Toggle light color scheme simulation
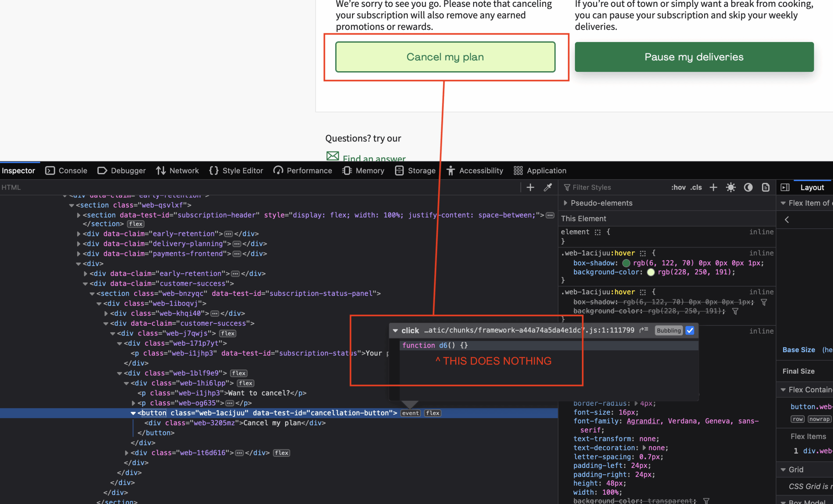 [731, 188]
